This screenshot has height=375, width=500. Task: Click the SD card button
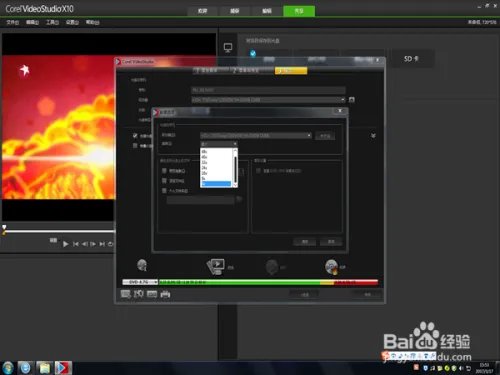coord(412,59)
